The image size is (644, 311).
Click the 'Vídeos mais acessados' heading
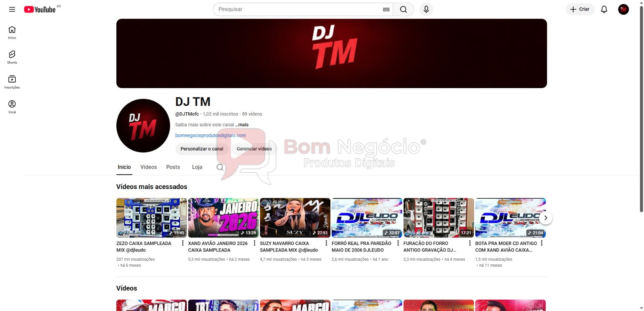152,187
